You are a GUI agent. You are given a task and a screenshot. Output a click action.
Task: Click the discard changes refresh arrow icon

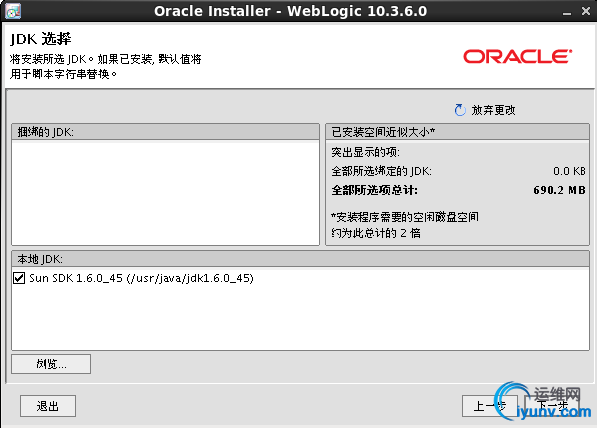[x=460, y=110]
